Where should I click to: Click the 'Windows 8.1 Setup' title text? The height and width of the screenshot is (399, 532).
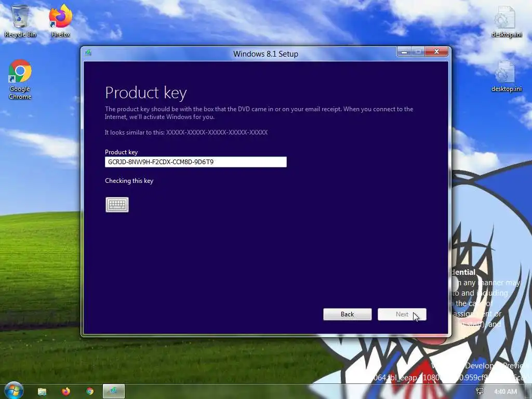[265, 54]
